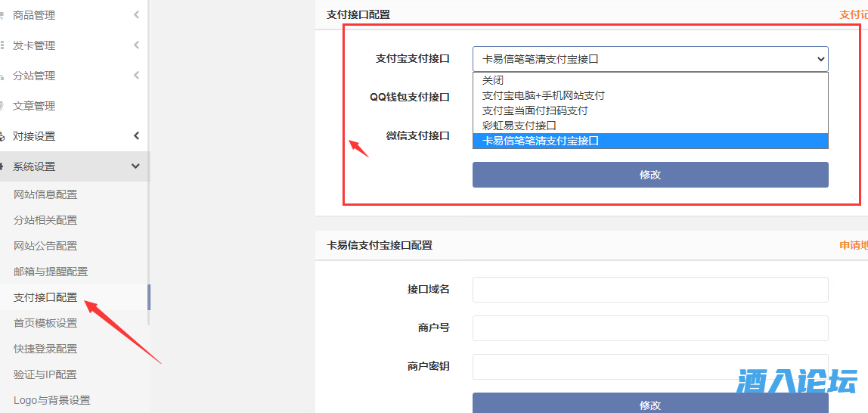Collapse the 系统设置 section chevron
The height and width of the screenshot is (413, 868).
[136, 166]
